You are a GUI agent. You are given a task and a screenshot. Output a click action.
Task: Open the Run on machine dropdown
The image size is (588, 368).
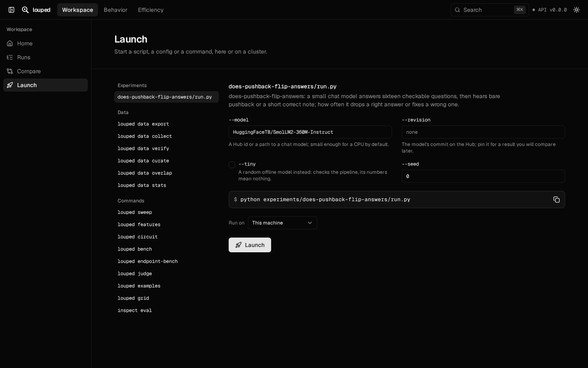[283, 223]
